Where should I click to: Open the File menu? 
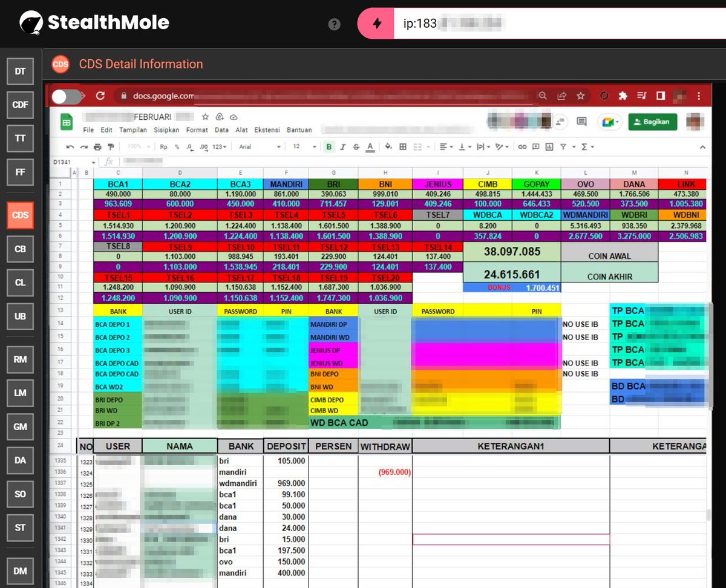[x=88, y=130]
